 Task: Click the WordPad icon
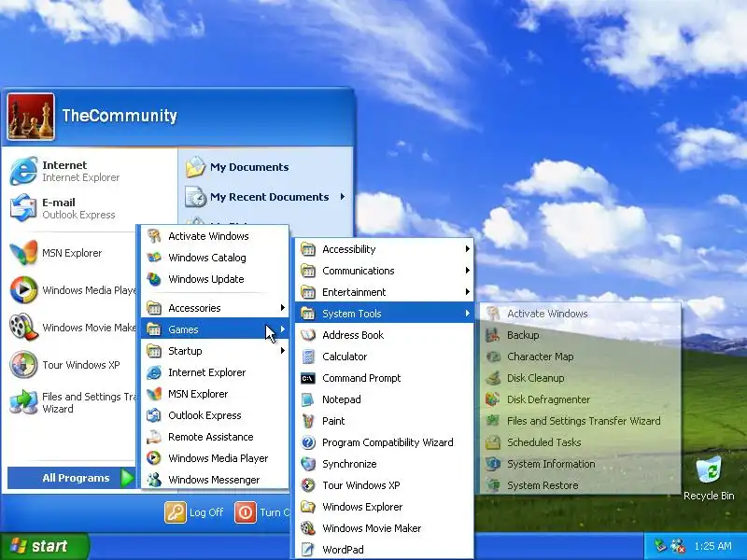(308, 550)
